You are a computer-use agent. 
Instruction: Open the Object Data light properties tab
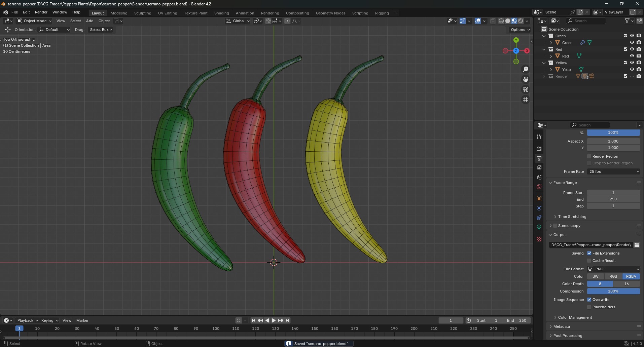(x=539, y=227)
